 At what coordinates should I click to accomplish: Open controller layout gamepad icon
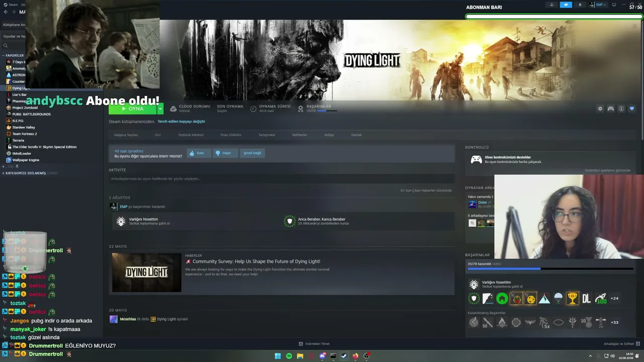pyautogui.click(x=611, y=109)
